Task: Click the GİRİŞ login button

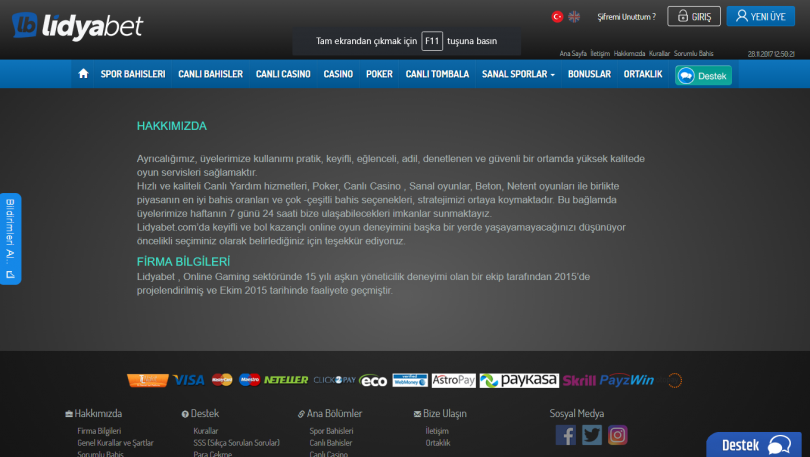Action: [694, 17]
